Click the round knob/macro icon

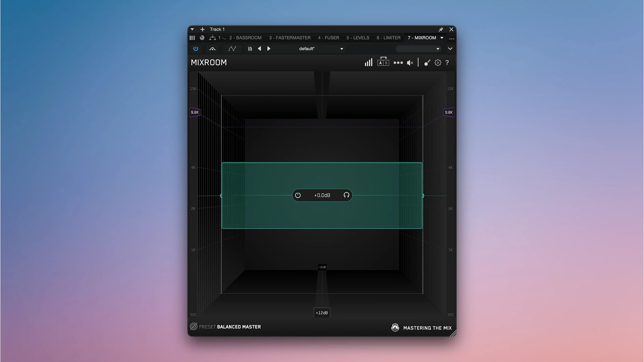click(202, 38)
